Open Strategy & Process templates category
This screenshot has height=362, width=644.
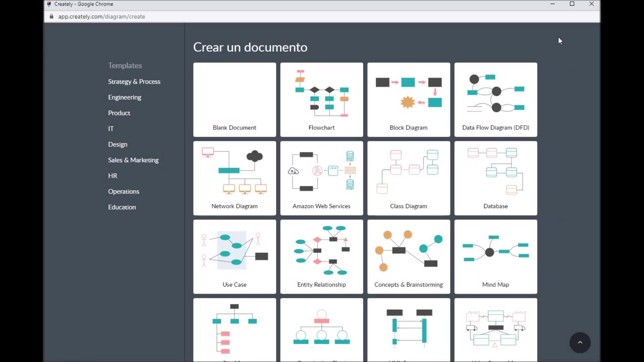tap(134, 81)
